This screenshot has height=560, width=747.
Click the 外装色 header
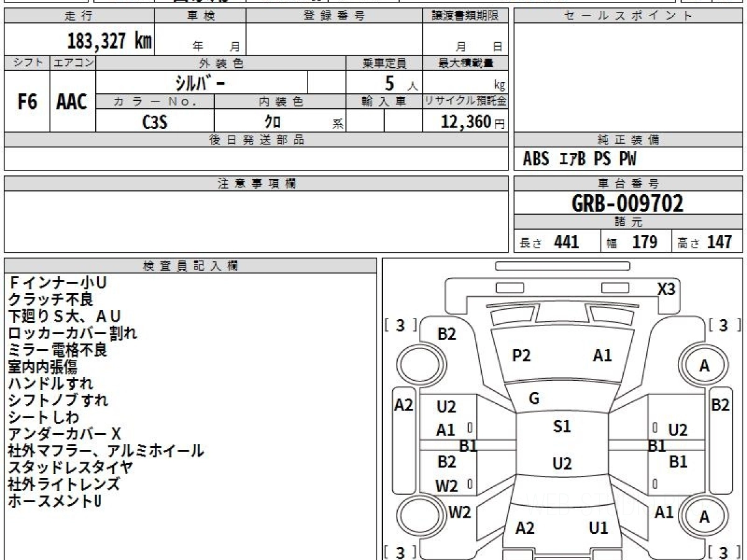tap(221, 63)
